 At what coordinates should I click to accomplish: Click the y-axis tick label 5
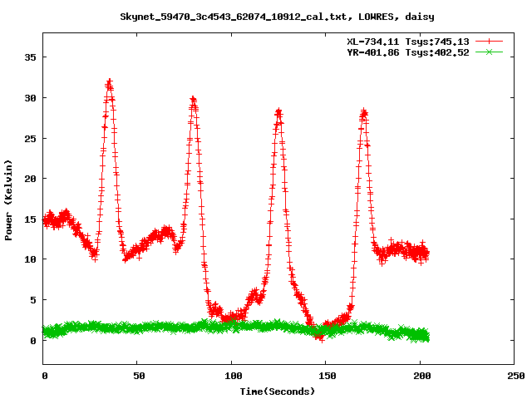(33, 300)
